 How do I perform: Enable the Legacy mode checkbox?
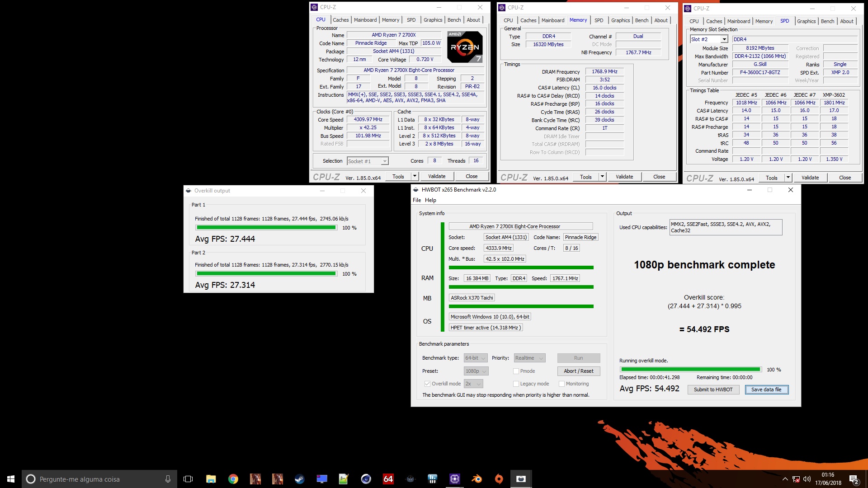[x=516, y=384]
